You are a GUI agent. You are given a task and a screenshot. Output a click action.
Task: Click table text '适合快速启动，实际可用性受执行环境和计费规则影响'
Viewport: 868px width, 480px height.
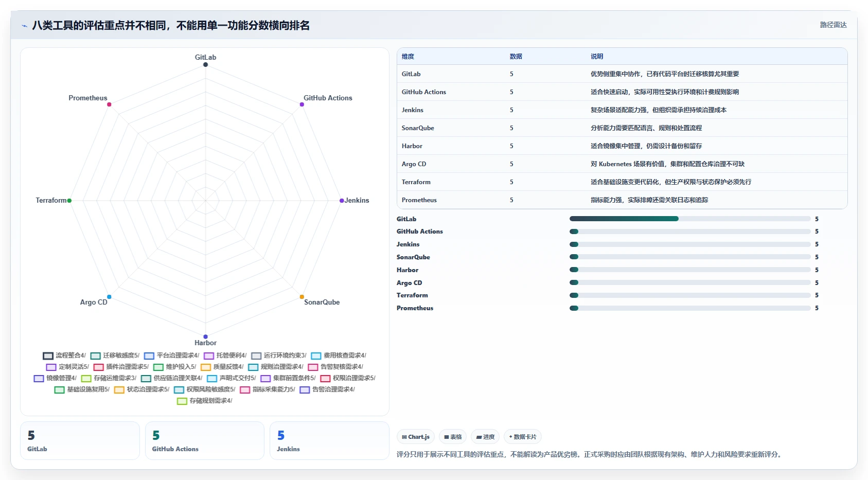click(665, 92)
